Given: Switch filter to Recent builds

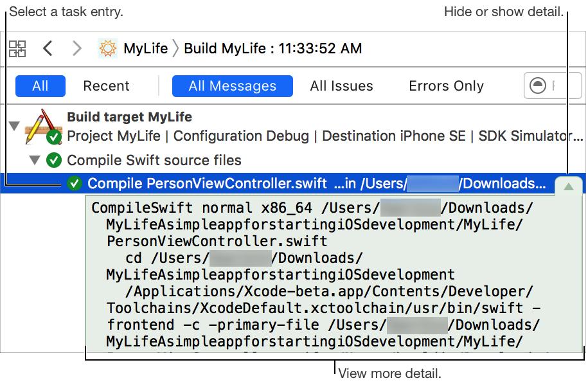Looking at the screenshot, I should [x=107, y=85].
